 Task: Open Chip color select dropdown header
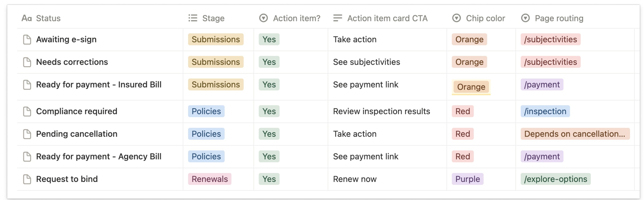479,18
